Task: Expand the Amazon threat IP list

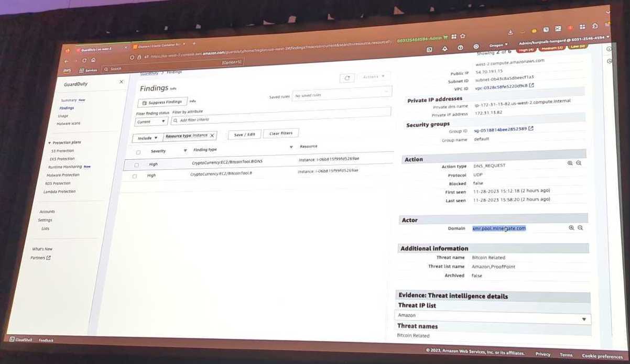Action: (x=492, y=316)
